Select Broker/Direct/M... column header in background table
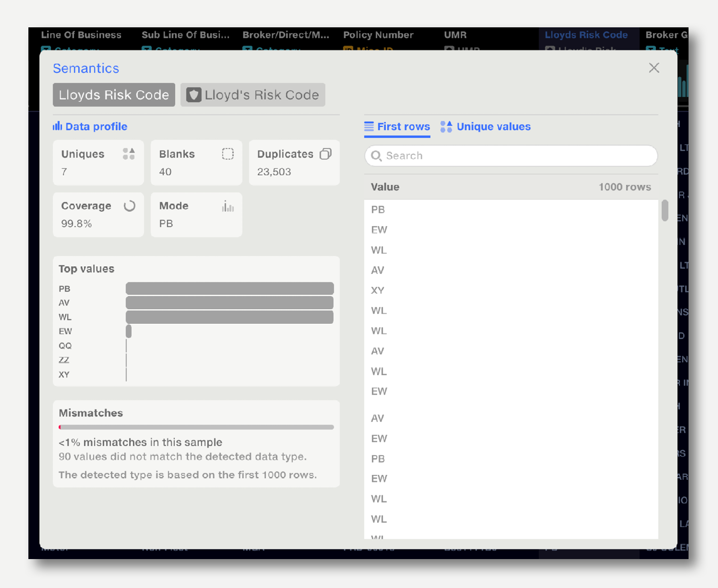This screenshot has width=718, height=588. point(286,35)
